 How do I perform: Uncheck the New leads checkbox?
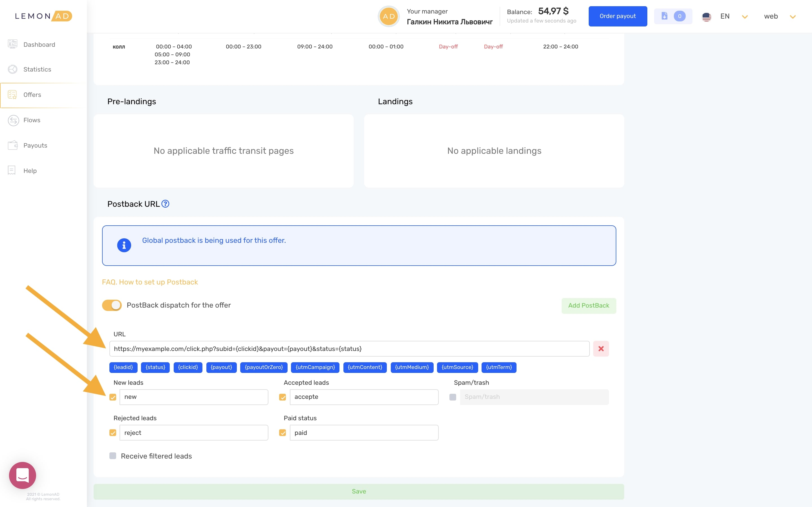(113, 397)
